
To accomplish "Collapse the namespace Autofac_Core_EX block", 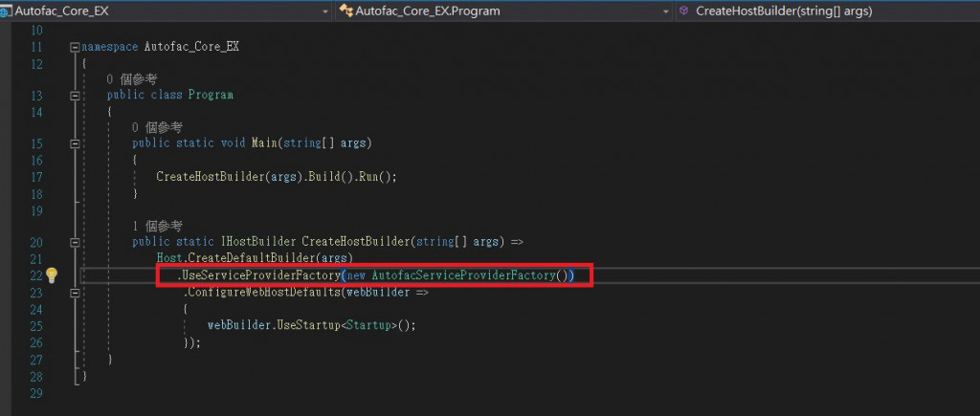I will [75, 47].
